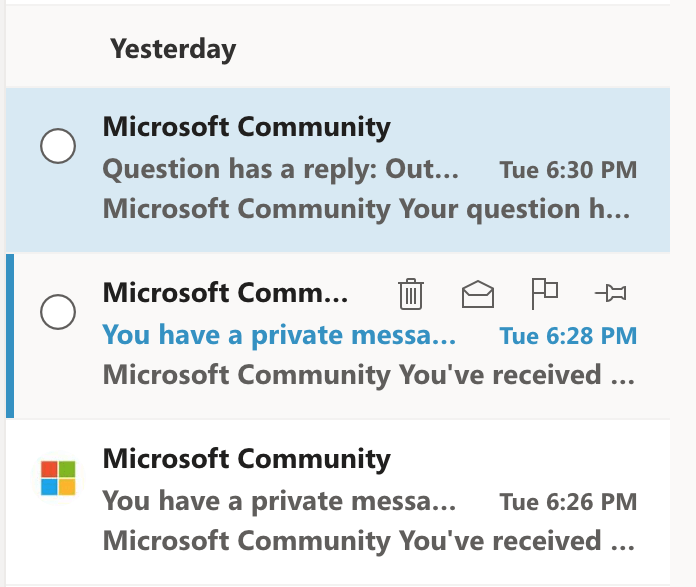696x587 pixels.
Task: Select the 6:30 PM email using its circle
Action: click(x=58, y=146)
